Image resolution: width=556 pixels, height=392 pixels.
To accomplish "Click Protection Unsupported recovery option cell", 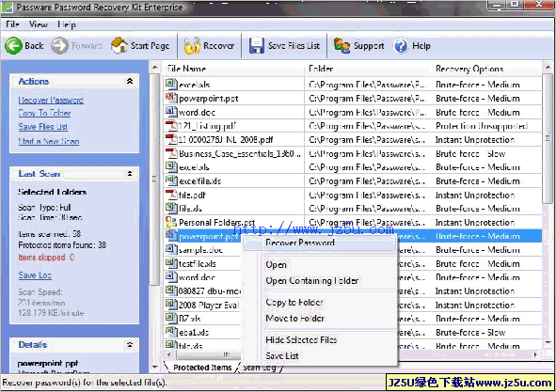I will click(x=482, y=126).
